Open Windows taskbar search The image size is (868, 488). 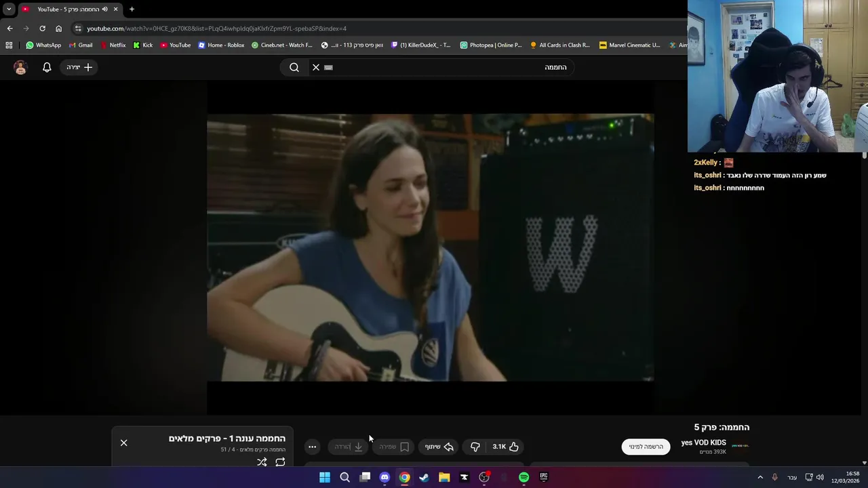pos(344,477)
